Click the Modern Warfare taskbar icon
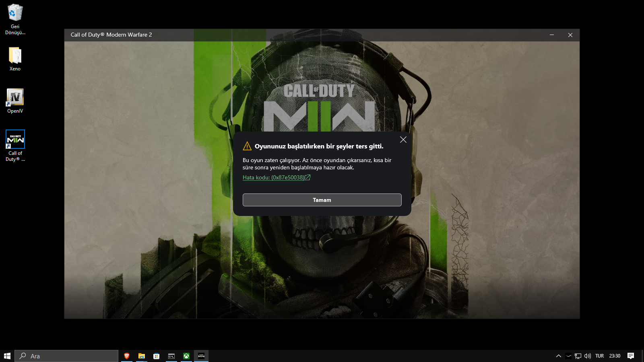 tap(201, 356)
